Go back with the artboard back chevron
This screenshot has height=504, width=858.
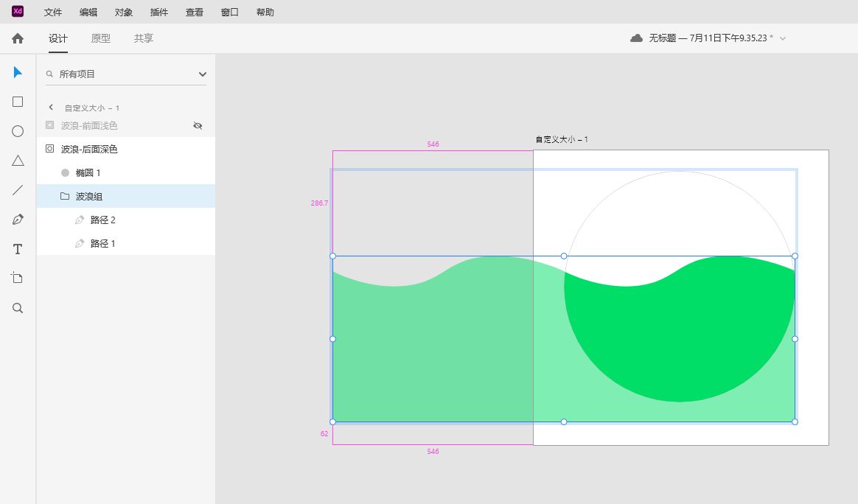click(x=51, y=108)
